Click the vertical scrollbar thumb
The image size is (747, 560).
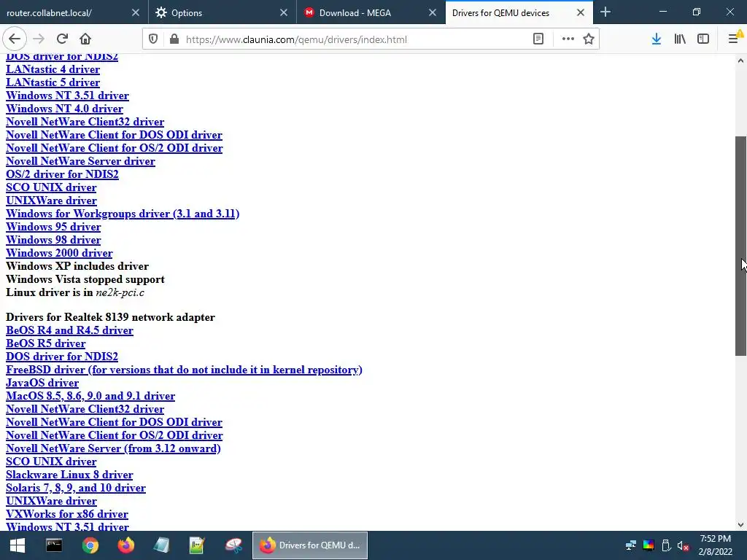pyautogui.click(x=741, y=245)
